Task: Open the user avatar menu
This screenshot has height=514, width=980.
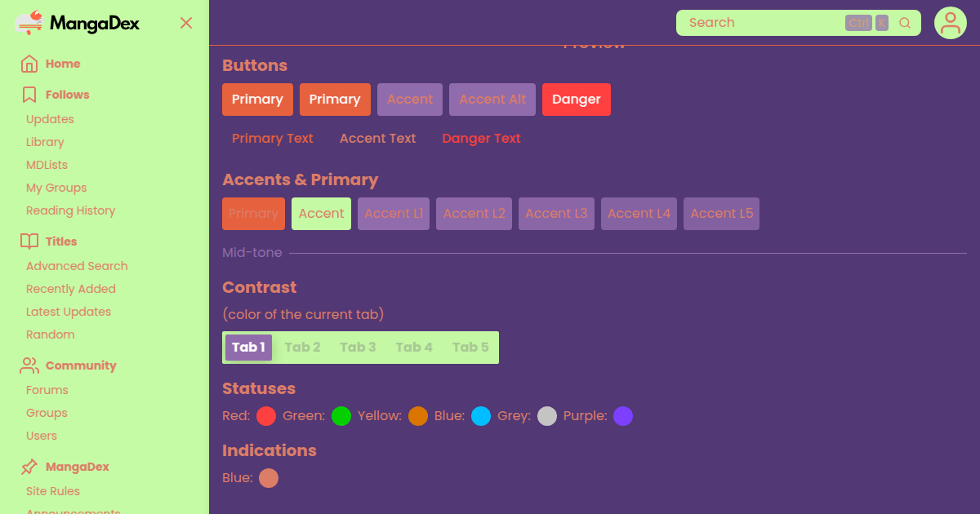Action: pos(951,23)
